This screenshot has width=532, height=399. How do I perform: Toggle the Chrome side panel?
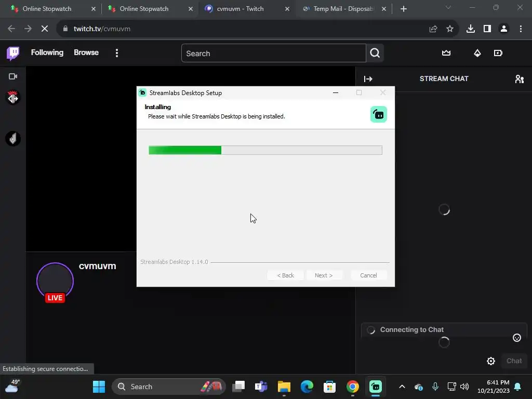[x=487, y=29]
